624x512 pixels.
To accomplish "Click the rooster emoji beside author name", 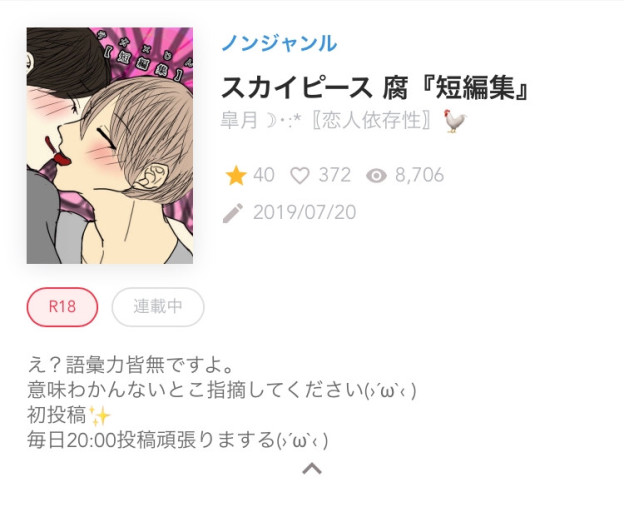I will tap(455, 121).
